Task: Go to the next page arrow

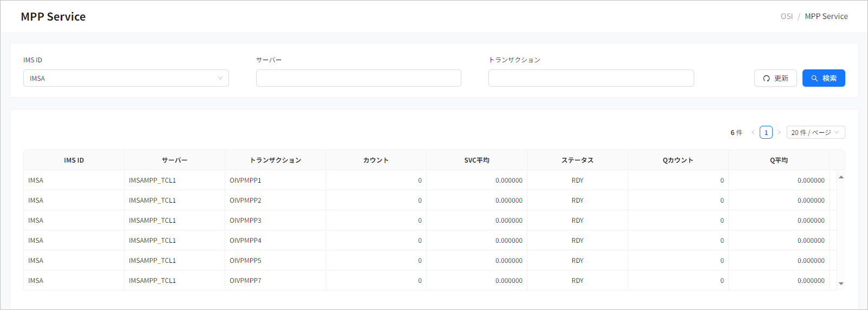Action: tap(779, 132)
